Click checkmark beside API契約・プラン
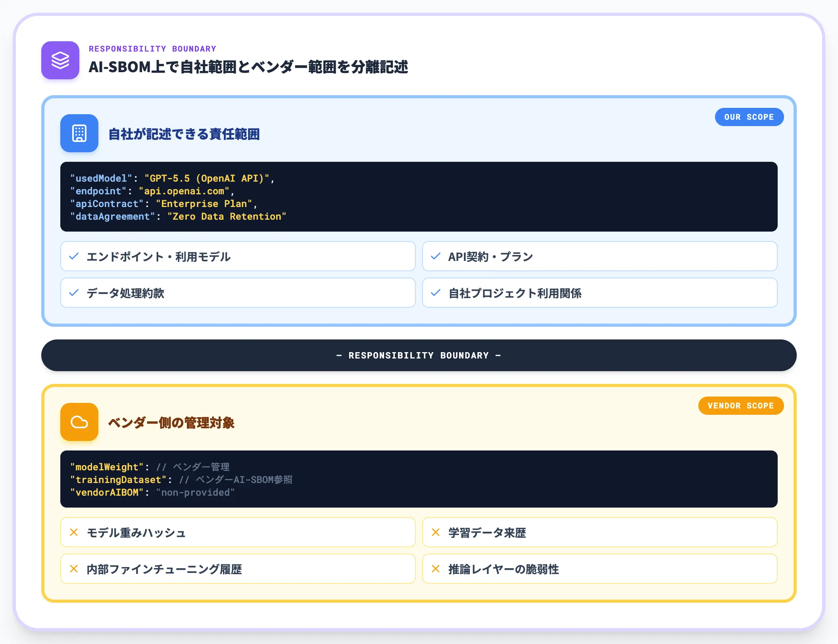The image size is (838, 644). pyautogui.click(x=436, y=256)
